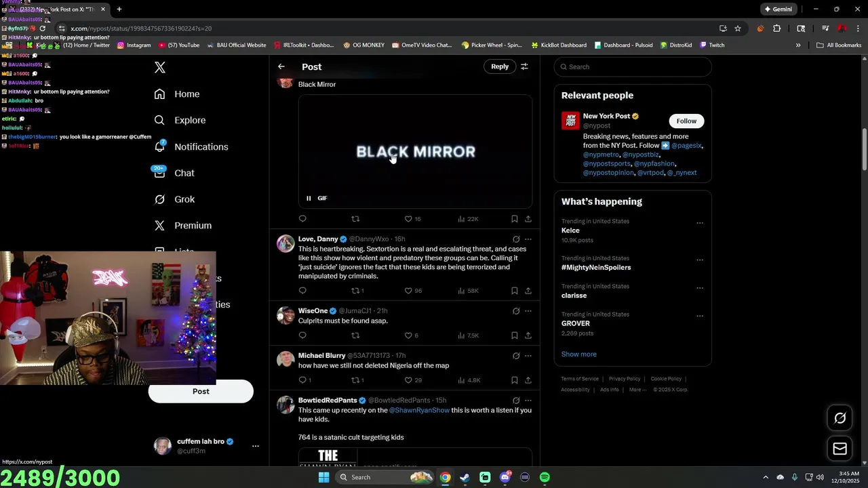The width and height of the screenshot is (868, 488).
Task: Bookmark this page with star icon
Action: point(738,28)
